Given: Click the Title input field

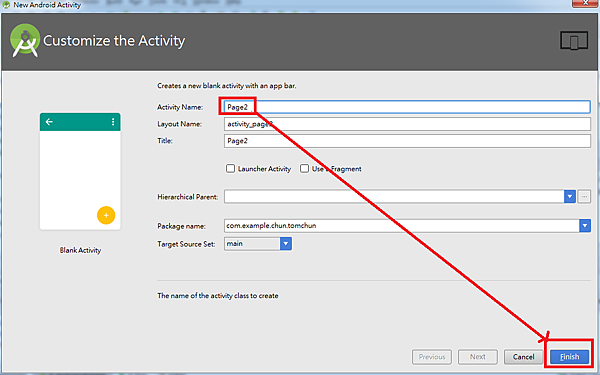Looking at the screenshot, I should (x=407, y=141).
